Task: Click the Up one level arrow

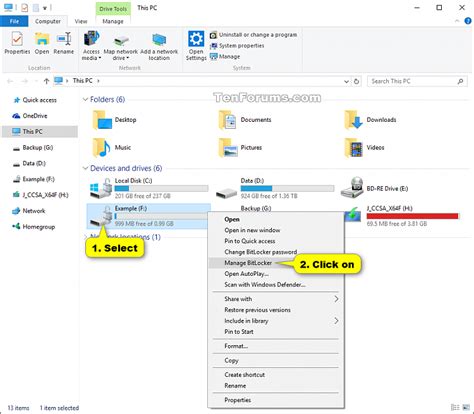Action: click(x=46, y=81)
